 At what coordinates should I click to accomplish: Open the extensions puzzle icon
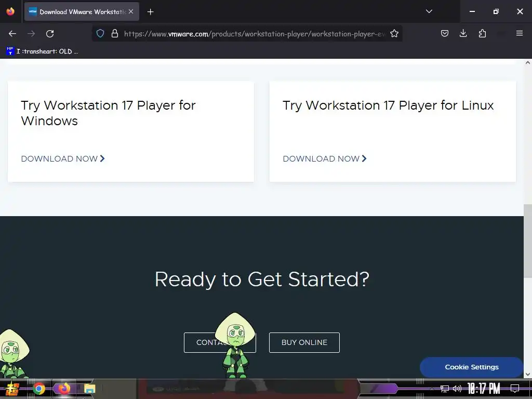pos(482,33)
